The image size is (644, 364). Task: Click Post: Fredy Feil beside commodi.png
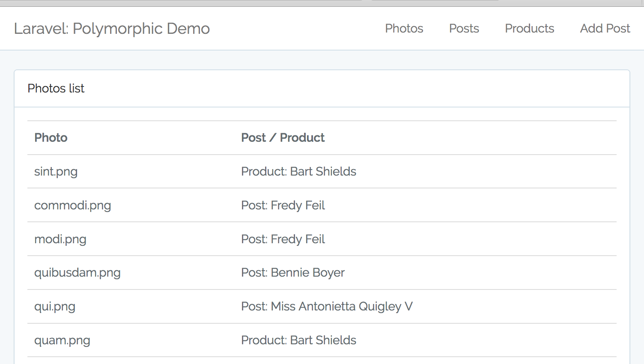pyautogui.click(x=283, y=205)
